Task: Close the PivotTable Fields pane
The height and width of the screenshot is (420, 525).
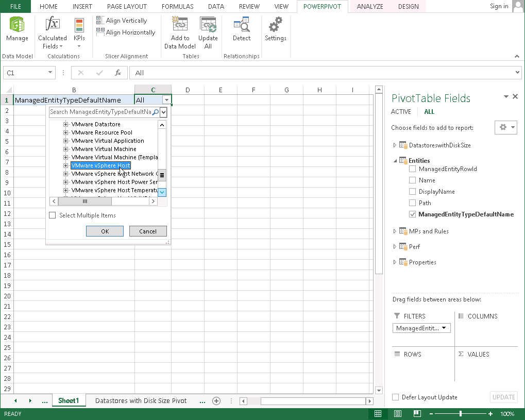Action: (x=515, y=96)
